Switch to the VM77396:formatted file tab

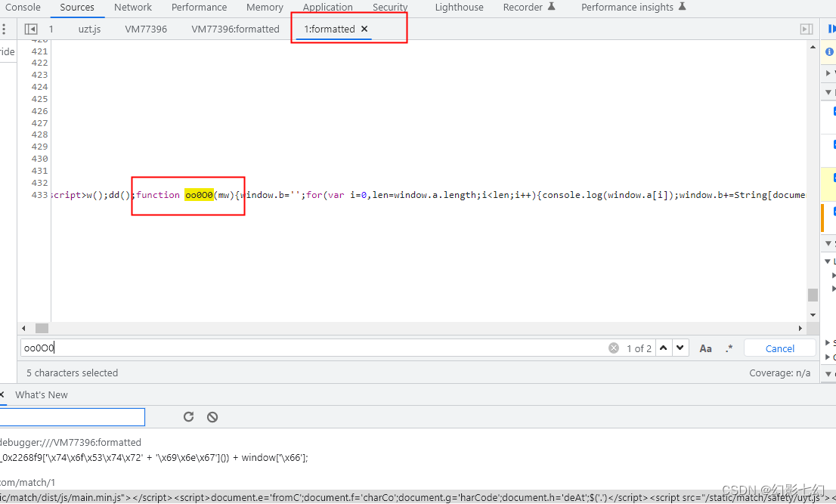pos(235,29)
